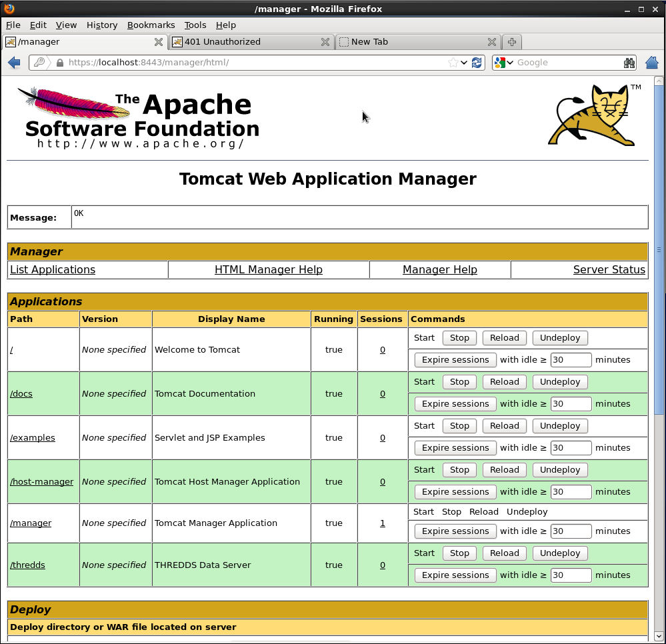Image resolution: width=666 pixels, height=644 pixels.
Task: Click the binoculars search icon
Action: [629, 63]
